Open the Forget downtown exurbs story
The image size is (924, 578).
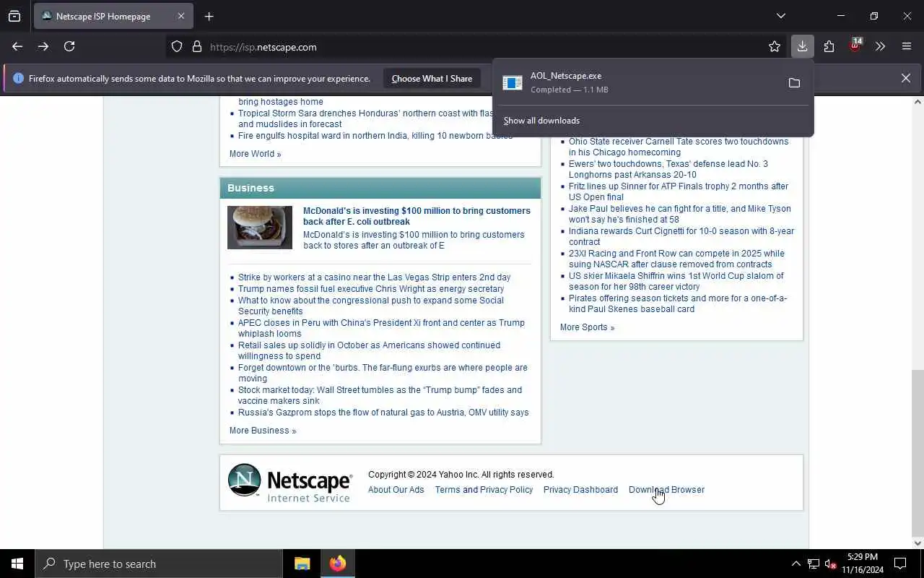coord(383,373)
